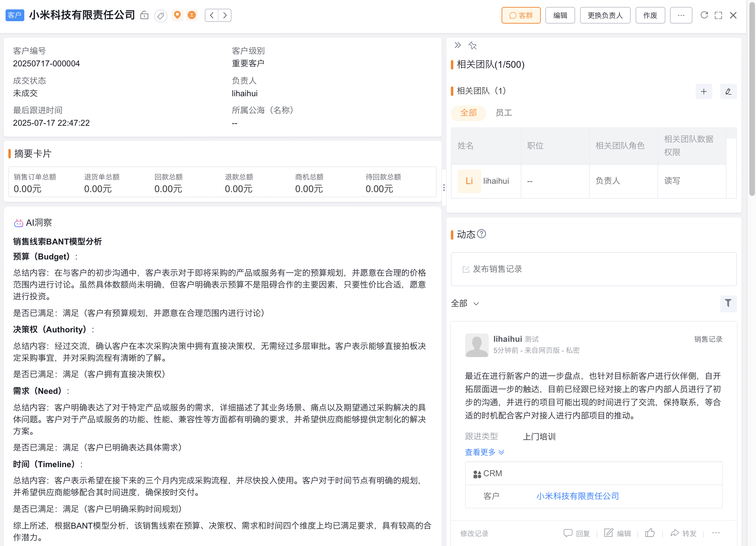This screenshot has width=756, height=546.
Task: Click the edit pencil icon in 发布销售记录 box
Action: pyautogui.click(x=466, y=270)
